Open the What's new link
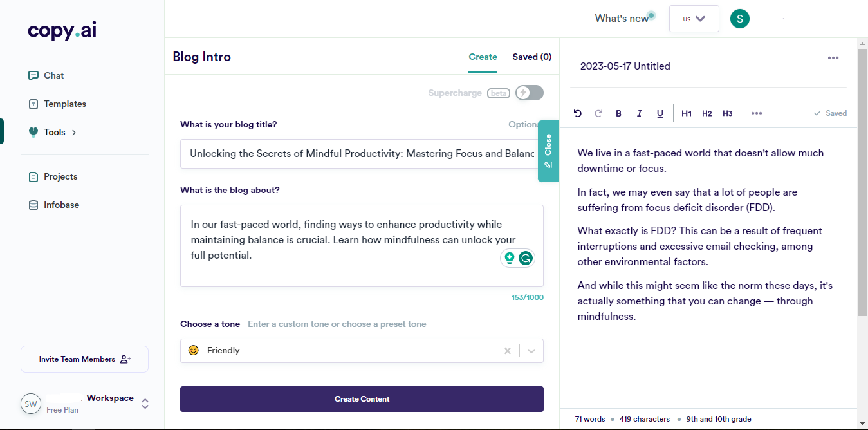The width and height of the screenshot is (868, 430). click(622, 19)
